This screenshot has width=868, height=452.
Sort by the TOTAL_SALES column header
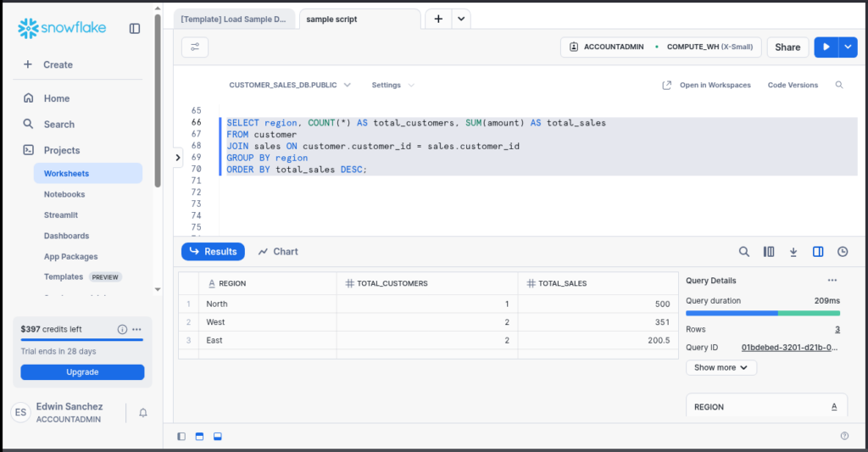tap(598, 283)
